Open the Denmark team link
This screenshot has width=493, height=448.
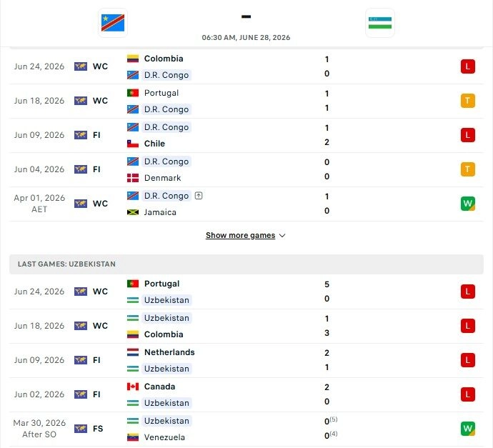click(162, 178)
